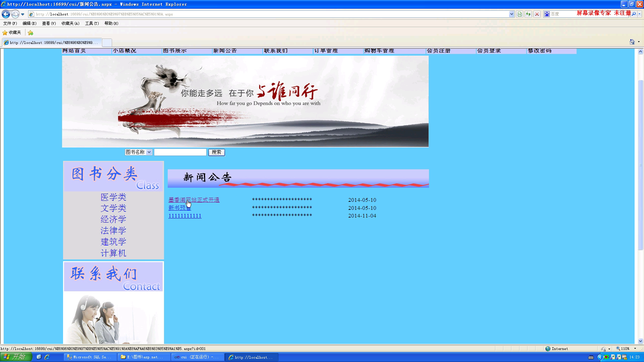Select the 建筑学 book category
This screenshot has height=362, width=644.
[x=113, y=242]
